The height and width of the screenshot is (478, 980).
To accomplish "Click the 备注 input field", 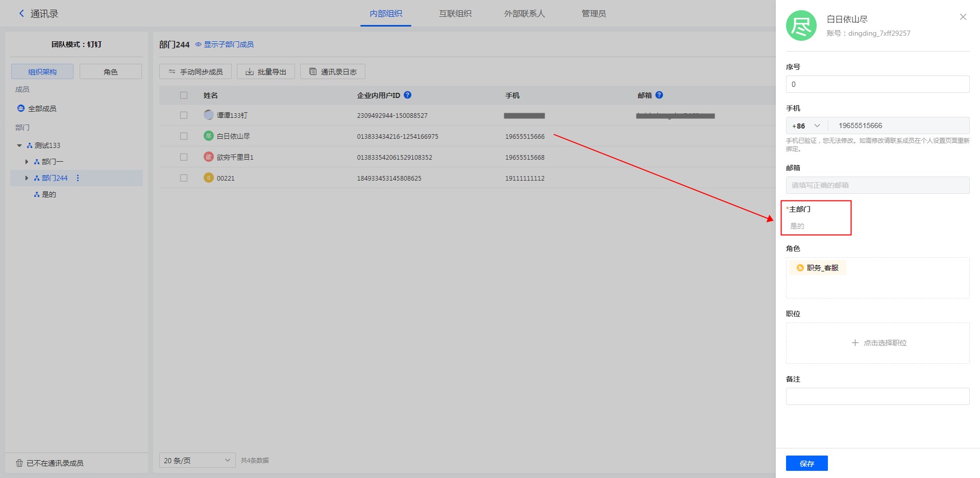I will pos(877,396).
